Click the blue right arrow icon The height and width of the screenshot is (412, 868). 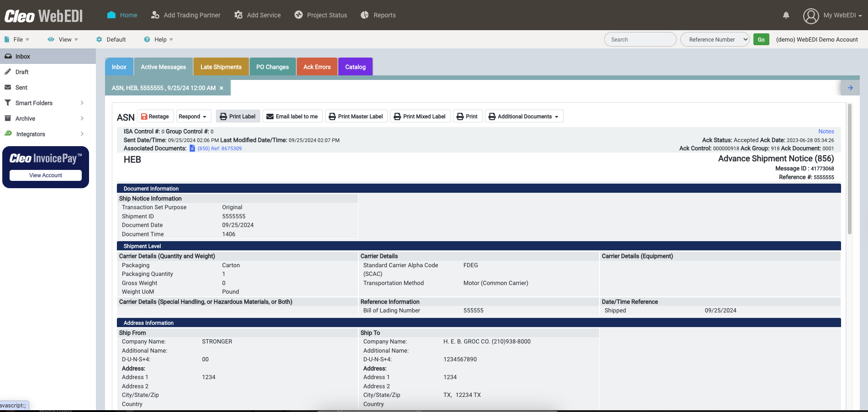click(850, 88)
